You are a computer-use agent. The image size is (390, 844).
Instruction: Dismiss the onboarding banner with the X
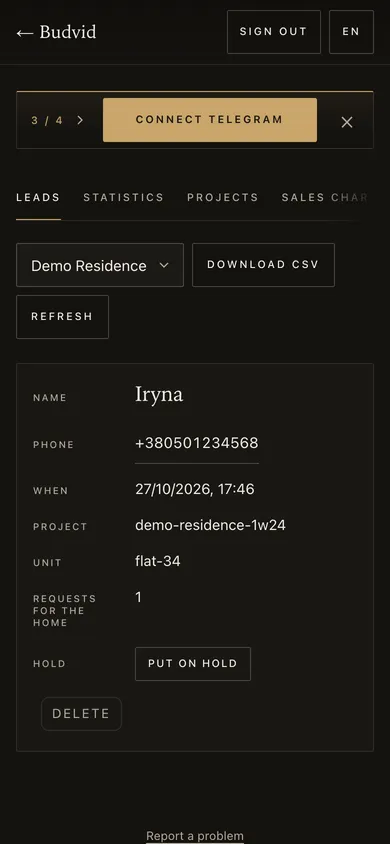347,122
